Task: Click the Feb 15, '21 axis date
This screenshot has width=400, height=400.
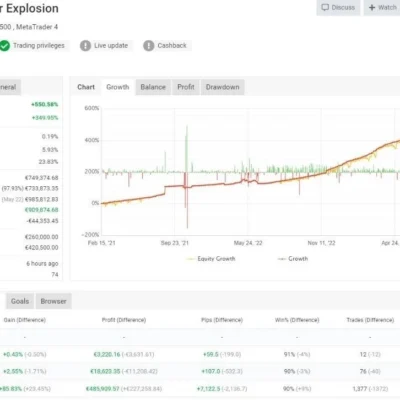Action: coord(102,243)
